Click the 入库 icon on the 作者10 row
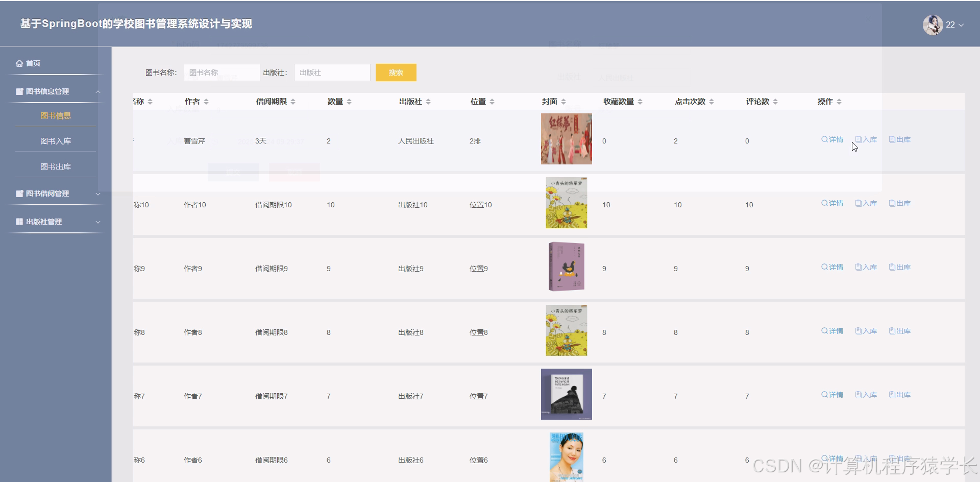 pyautogui.click(x=866, y=203)
